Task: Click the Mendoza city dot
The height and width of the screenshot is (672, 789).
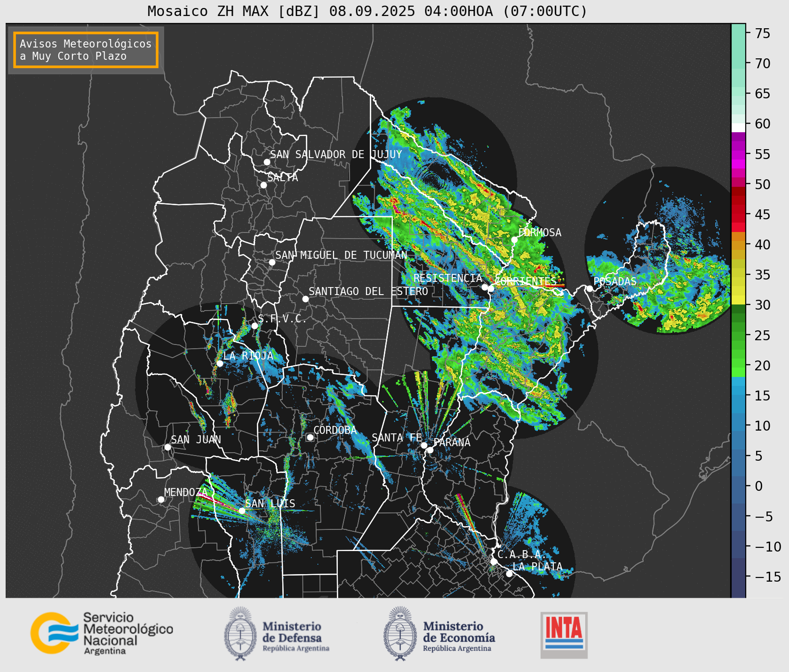Action: [161, 499]
